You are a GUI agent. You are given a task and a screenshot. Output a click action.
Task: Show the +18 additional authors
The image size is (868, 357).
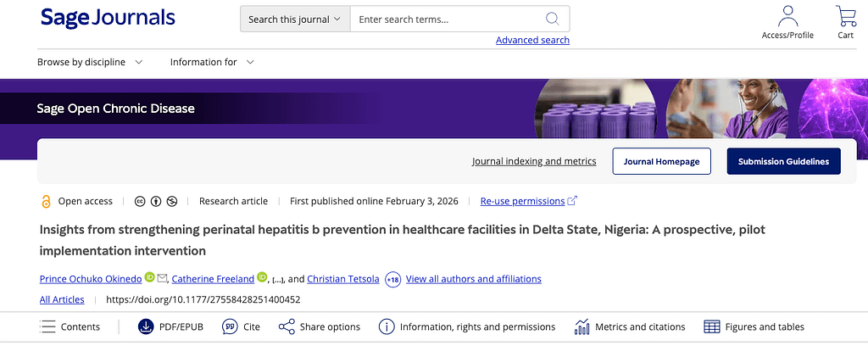tap(392, 280)
